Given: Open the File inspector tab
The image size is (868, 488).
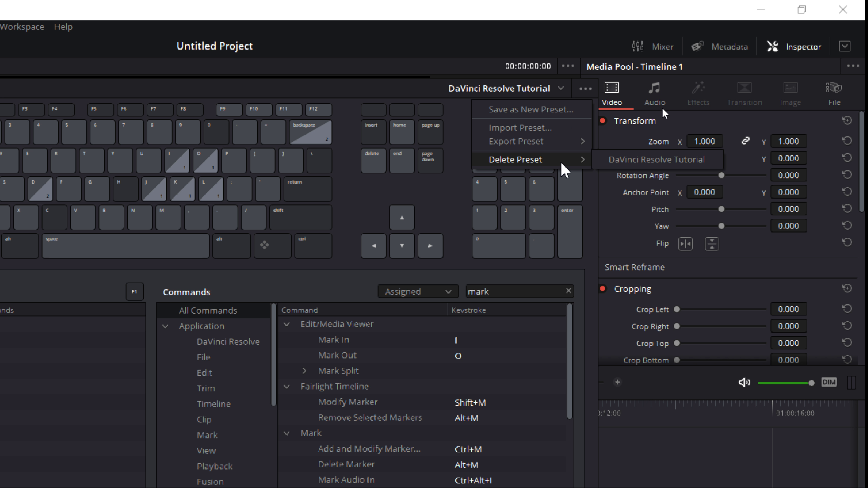Looking at the screenshot, I should click(x=834, y=94).
